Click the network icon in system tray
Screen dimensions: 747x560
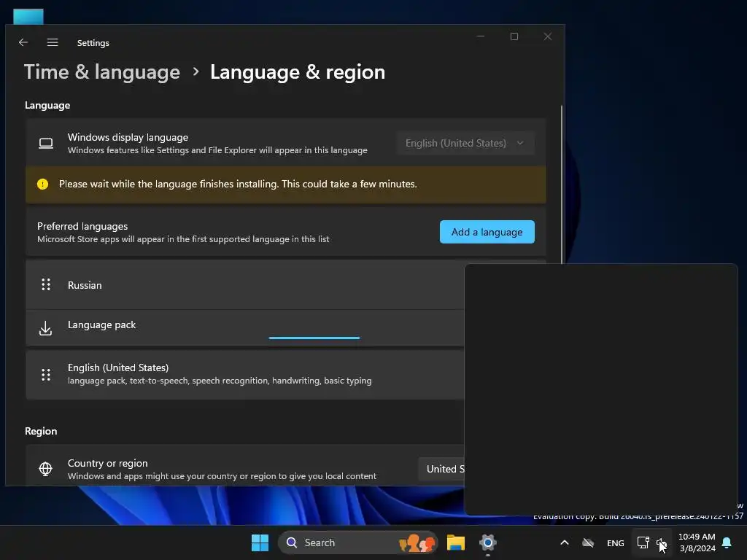pyautogui.click(x=643, y=542)
